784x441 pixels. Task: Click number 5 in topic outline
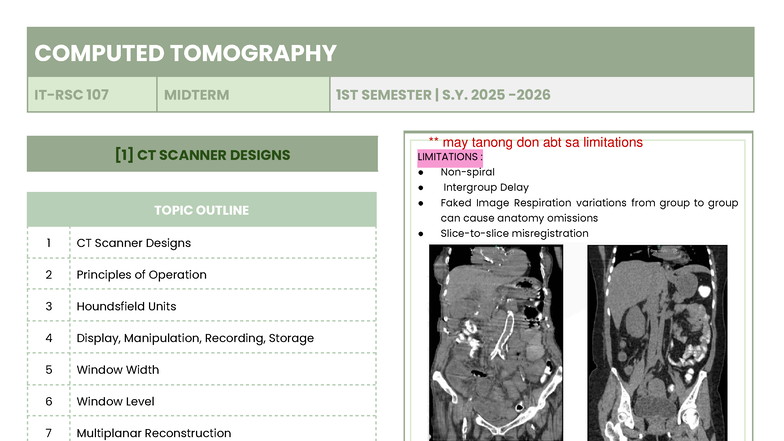click(x=48, y=370)
